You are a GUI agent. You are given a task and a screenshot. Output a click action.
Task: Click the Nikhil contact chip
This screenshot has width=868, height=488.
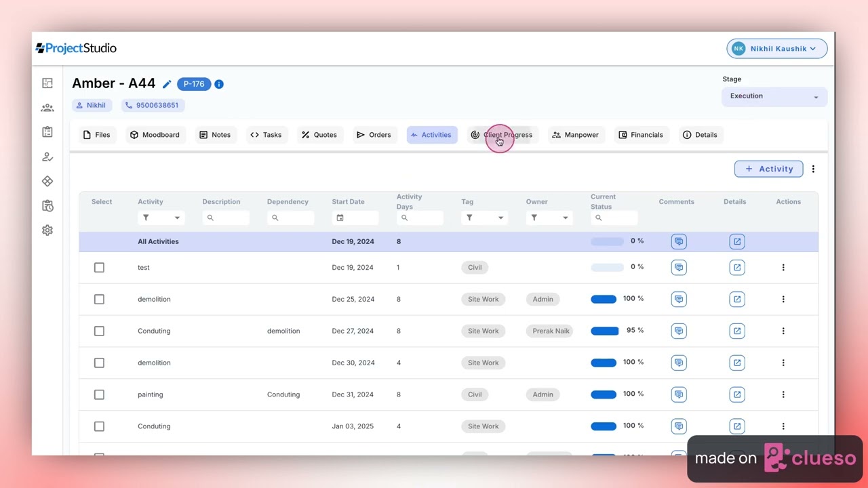pos(92,105)
